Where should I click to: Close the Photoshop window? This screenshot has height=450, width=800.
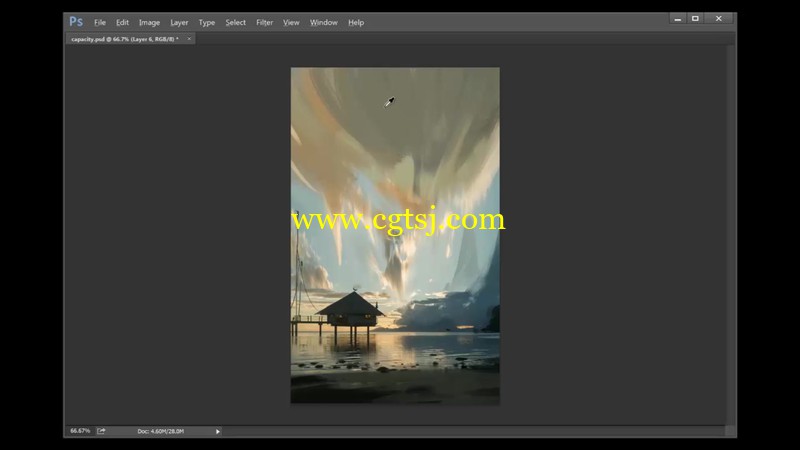point(718,18)
